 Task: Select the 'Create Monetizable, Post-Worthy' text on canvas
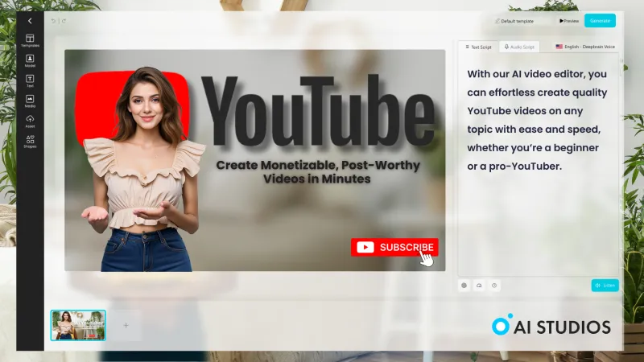[x=317, y=172]
